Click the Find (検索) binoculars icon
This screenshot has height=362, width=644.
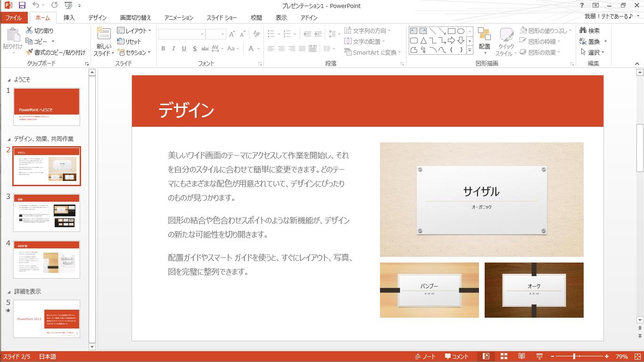(583, 31)
